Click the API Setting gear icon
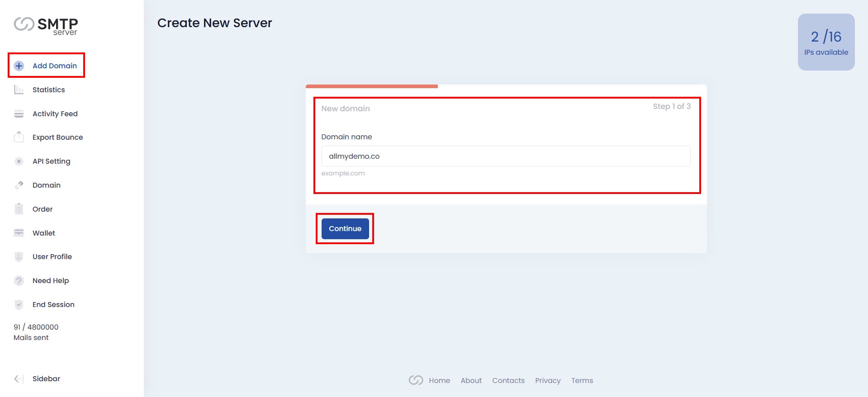The width and height of the screenshot is (868, 397). point(19,161)
